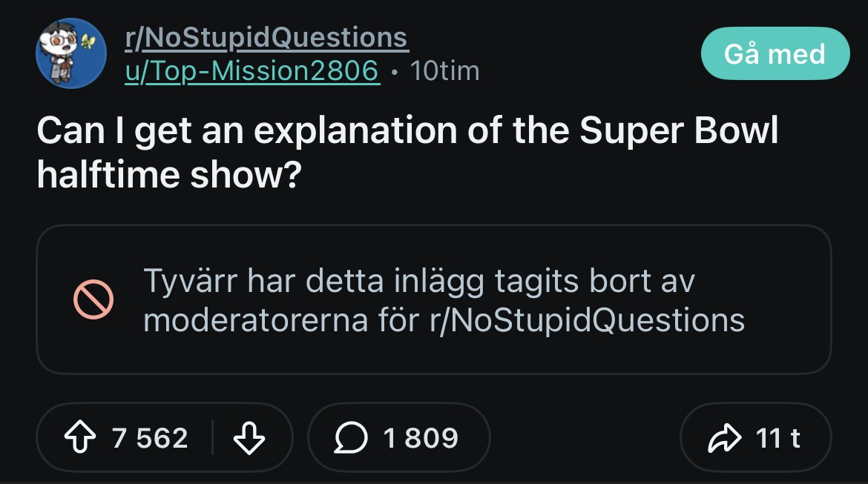Click the red prohibited circle icon
Image resolution: width=868 pixels, height=484 pixels.
[x=93, y=300]
